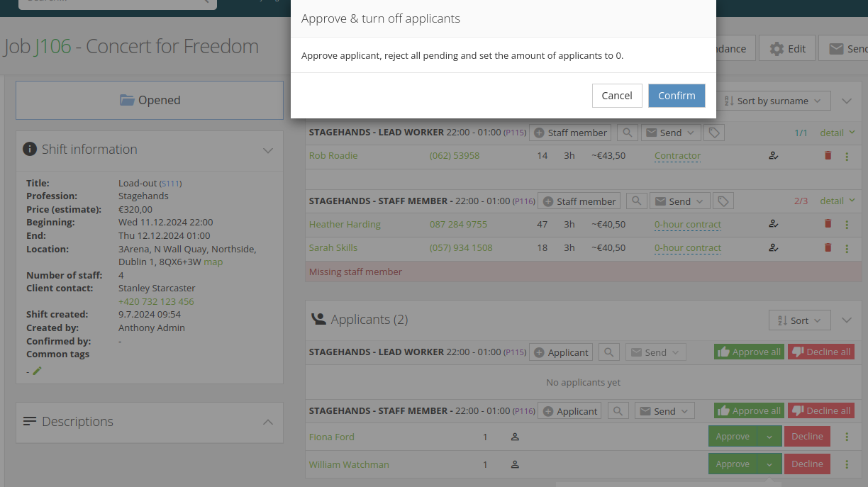Open Sort by surname dropdown
The image size is (868, 487).
coord(773,101)
